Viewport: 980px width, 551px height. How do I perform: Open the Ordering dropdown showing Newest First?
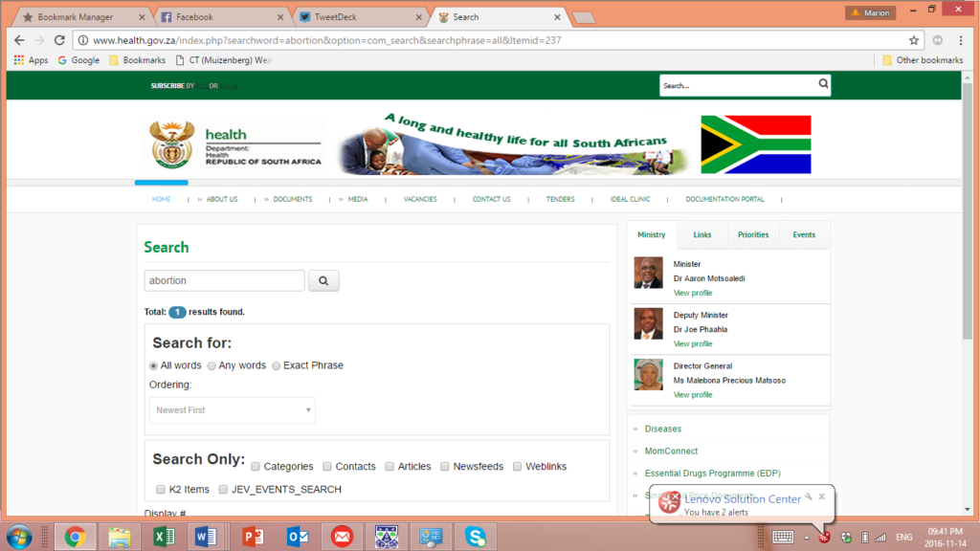[x=233, y=410]
